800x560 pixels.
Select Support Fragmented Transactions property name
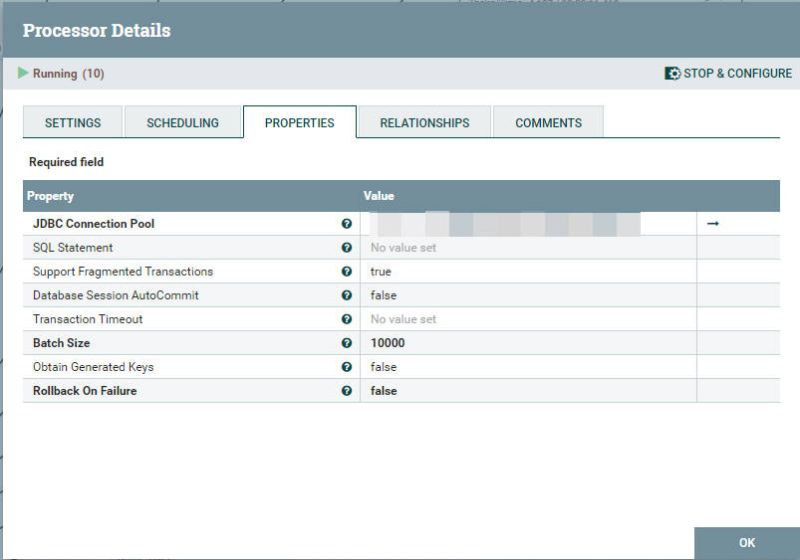[x=122, y=271]
